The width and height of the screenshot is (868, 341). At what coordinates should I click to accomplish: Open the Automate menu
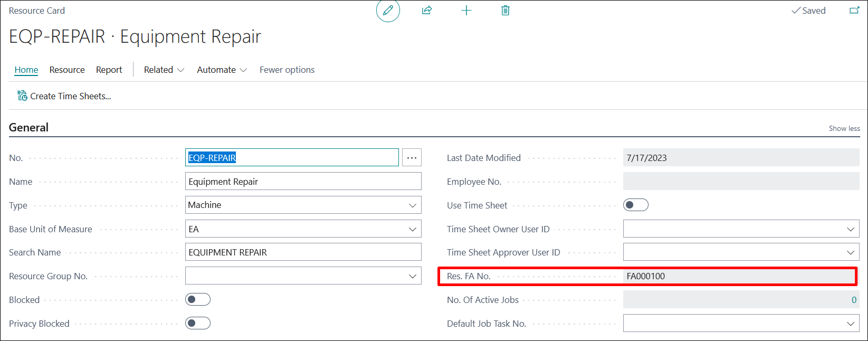pos(222,70)
